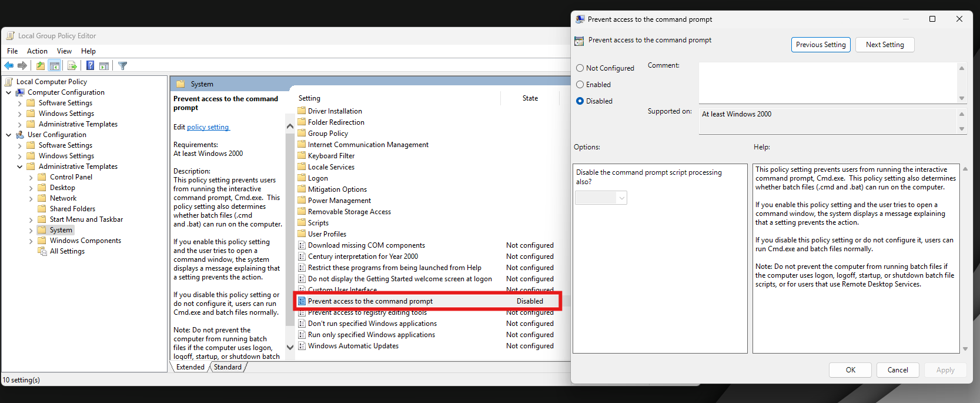Image resolution: width=980 pixels, height=403 pixels.
Task: Select Network in the tree
Action: click(x=63, y=198)
